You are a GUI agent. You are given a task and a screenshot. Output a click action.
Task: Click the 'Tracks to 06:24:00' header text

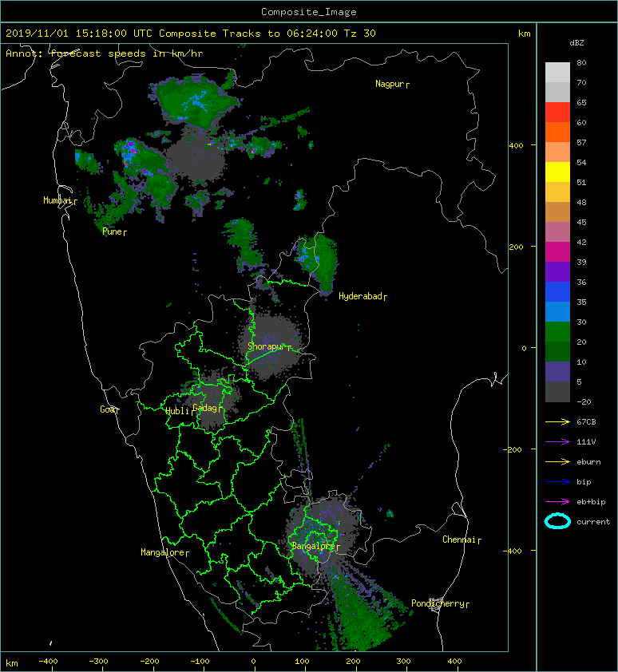[x=280, y=34]
